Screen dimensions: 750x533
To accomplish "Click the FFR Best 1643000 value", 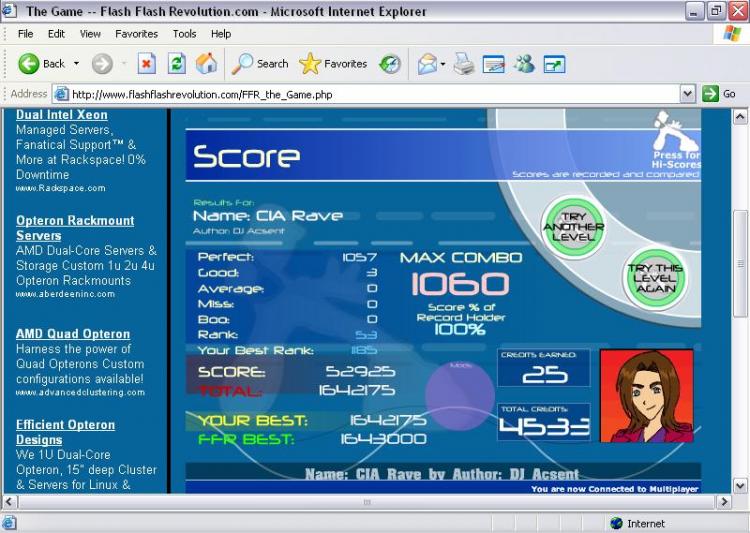I will (x=383, y=439).
